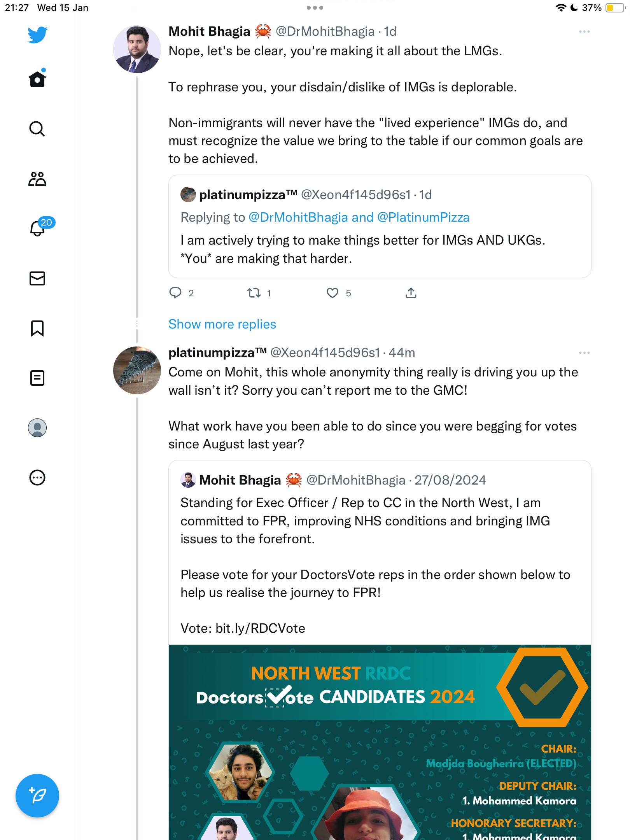The height and width of the screenshot is (840, 630).
Task: Open North West RRDC candidates image
Action: pos(380,742)
